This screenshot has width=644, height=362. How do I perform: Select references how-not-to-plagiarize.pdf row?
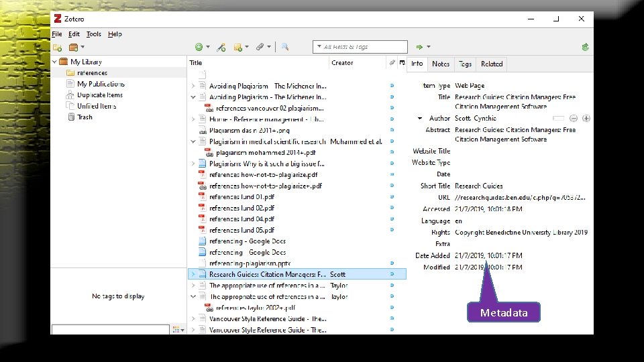coord(297,175)
